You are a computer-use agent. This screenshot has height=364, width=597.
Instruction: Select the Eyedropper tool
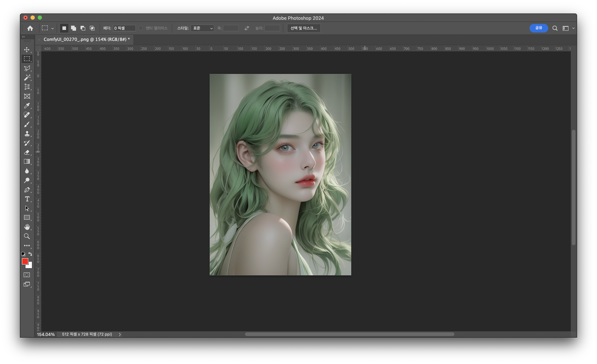27,106
